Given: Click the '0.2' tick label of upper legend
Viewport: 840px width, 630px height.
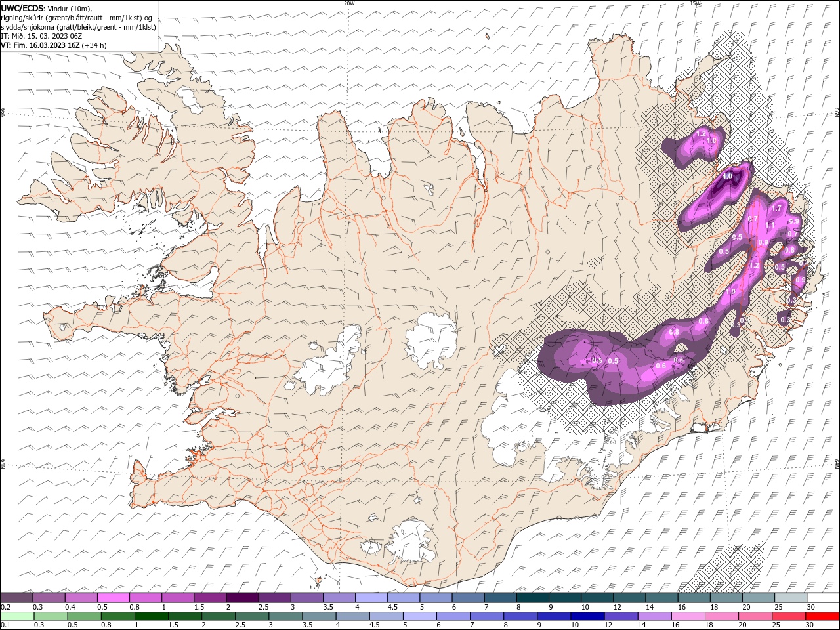Looking at the screenshot, I should tap(5, 607).
